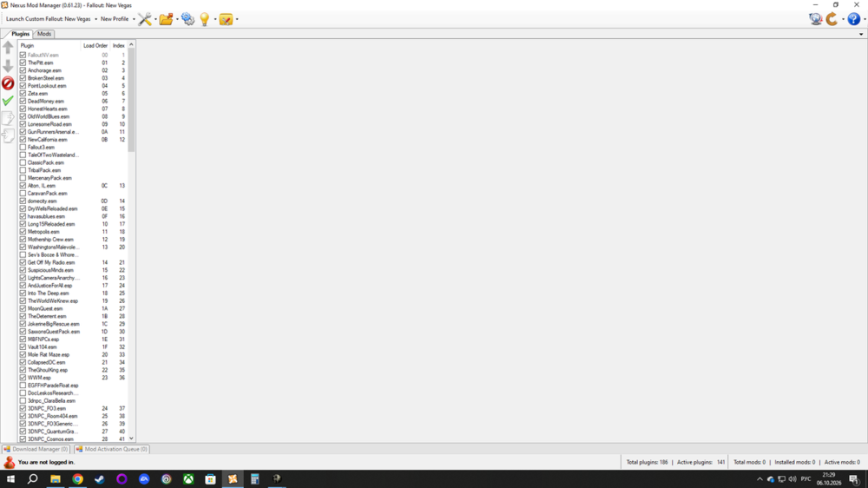This screenshot has width=868, height=488.
Task: Select the NewCalifornia.esm row
Action: click(x=73, y=140)
